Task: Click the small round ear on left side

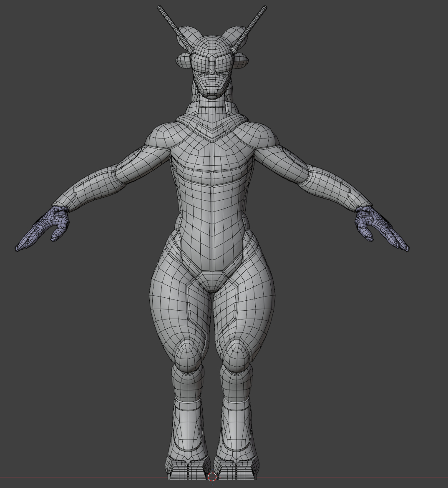Action: (x=183, y=61)
